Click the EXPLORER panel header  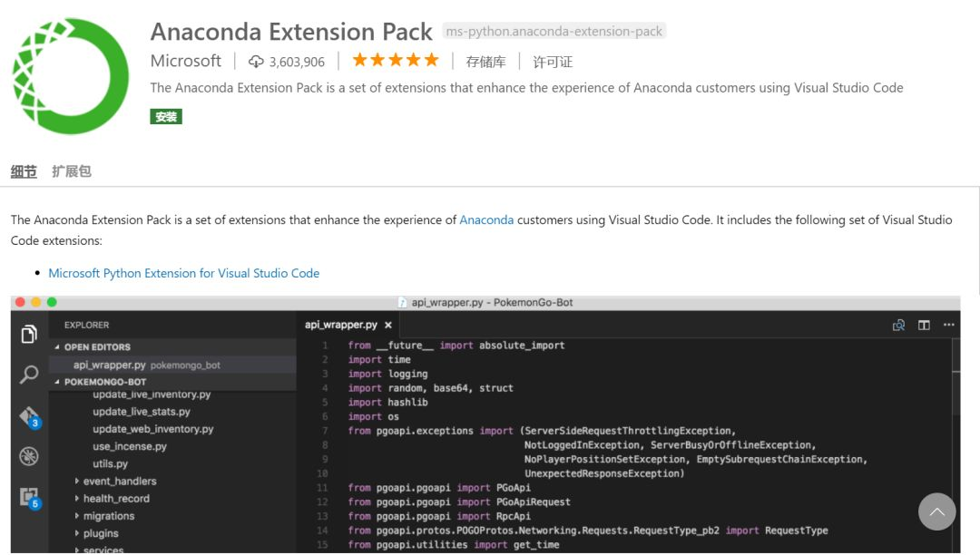(86, 326)
